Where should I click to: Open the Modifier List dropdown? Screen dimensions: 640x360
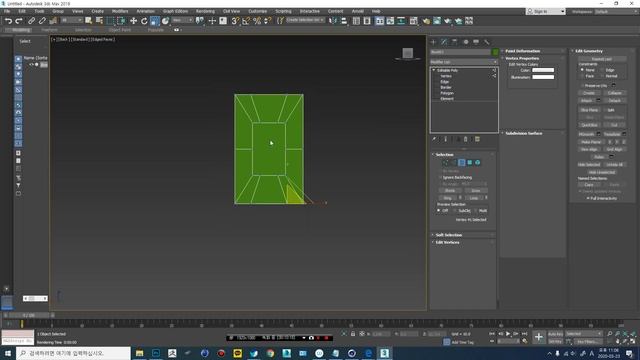point(464,62)
